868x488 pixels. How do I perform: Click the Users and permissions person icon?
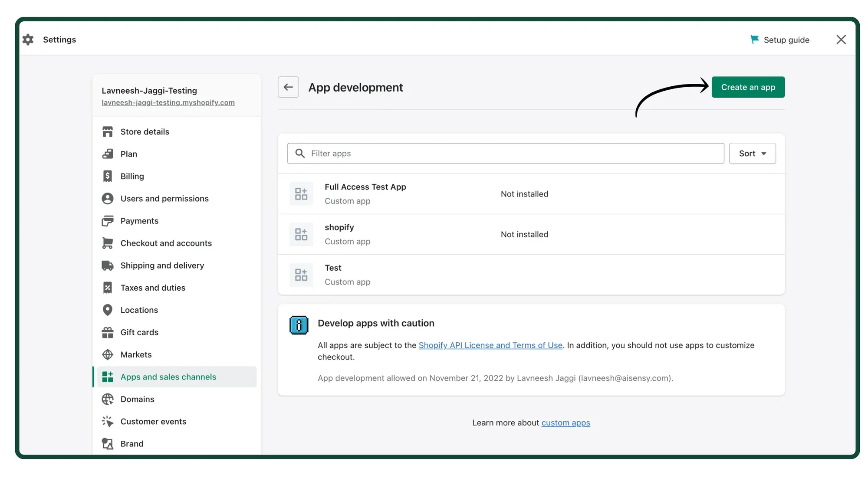point(108,198)
